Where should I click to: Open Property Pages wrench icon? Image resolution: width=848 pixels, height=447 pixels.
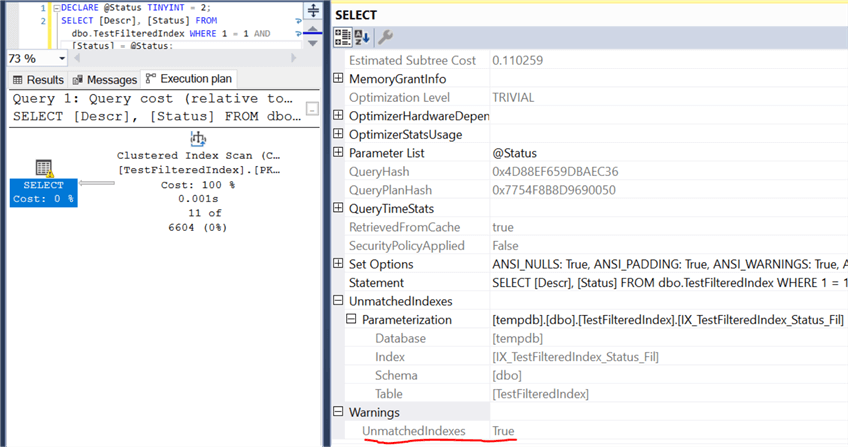(385, 37)
